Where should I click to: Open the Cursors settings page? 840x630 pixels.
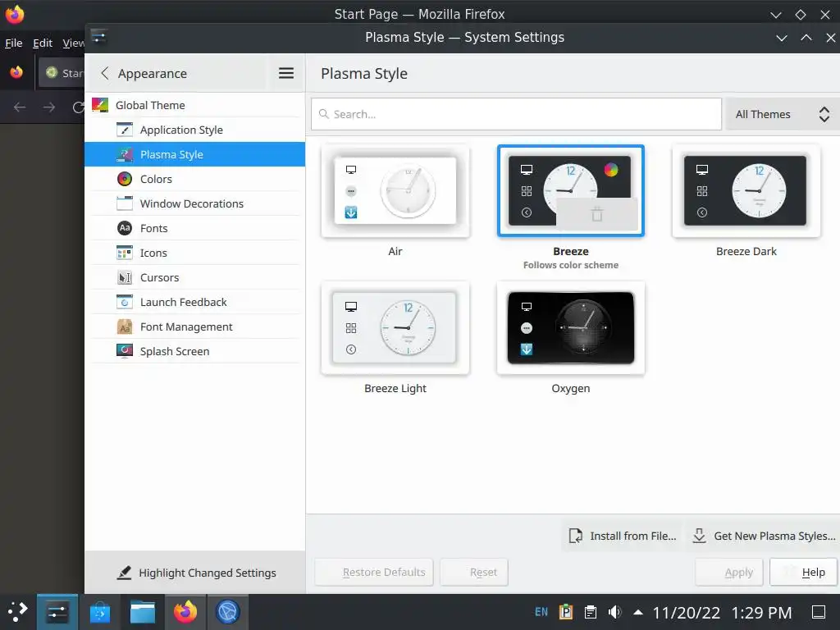194,277
